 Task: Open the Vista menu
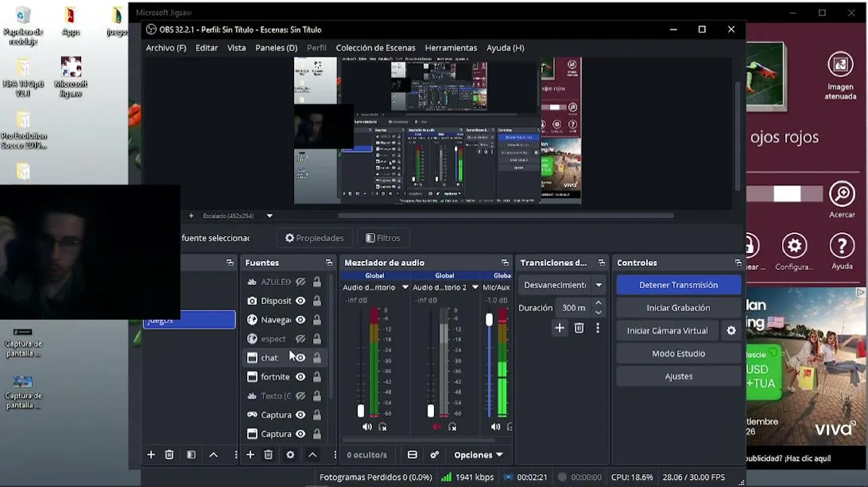coord(237,48)
